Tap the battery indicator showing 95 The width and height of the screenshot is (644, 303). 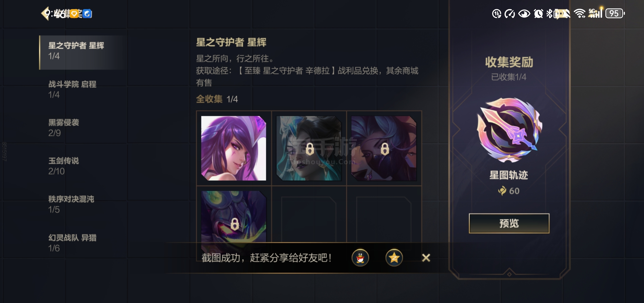pyautogui.click(x=615, y=13)
